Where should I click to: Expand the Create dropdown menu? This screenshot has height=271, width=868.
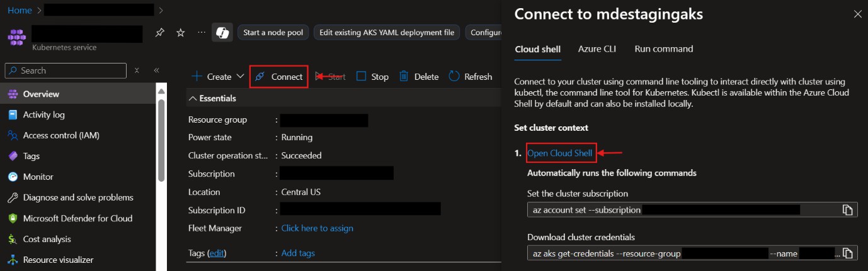pyautogui.click(x=240, y=77)
